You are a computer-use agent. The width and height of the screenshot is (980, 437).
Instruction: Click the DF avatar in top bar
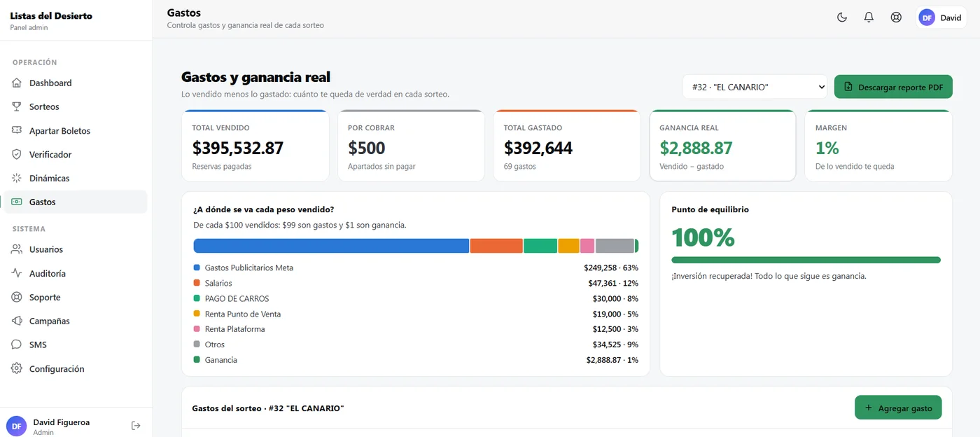click(x=927, y=18)
